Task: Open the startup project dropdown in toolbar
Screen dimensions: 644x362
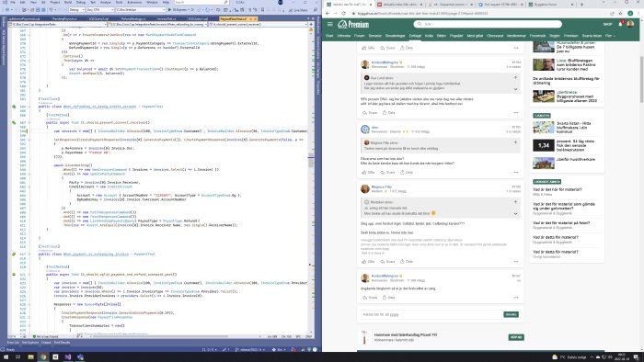Action: click(141, 9)
